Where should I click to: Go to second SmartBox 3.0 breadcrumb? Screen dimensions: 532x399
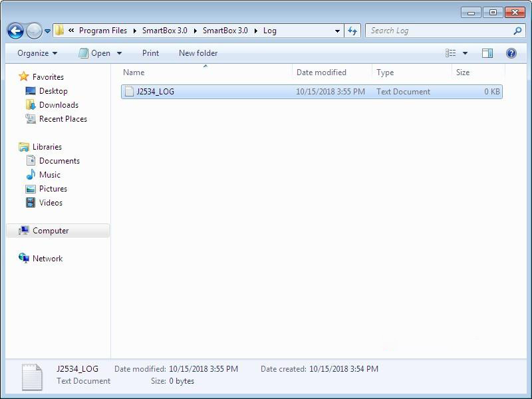[225, 31]
